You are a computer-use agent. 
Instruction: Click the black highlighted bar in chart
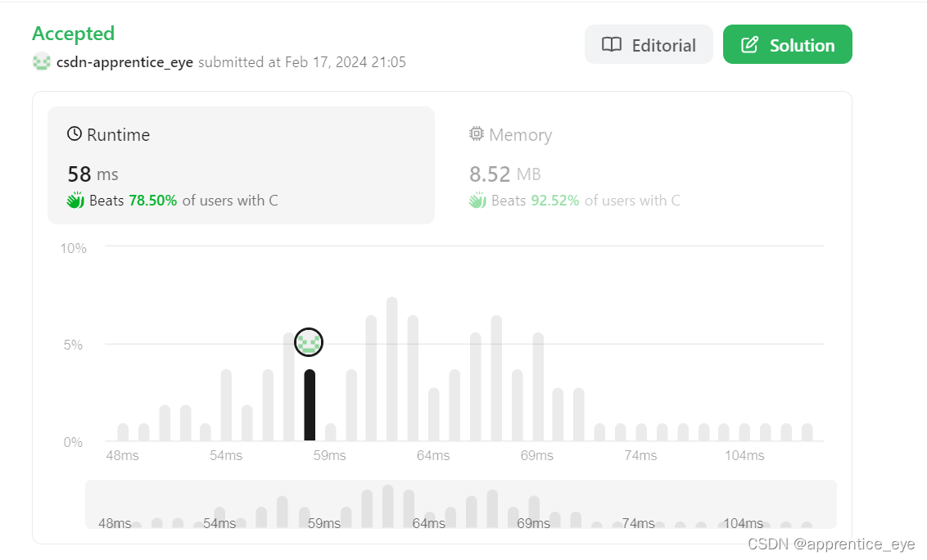click(310, 405)
